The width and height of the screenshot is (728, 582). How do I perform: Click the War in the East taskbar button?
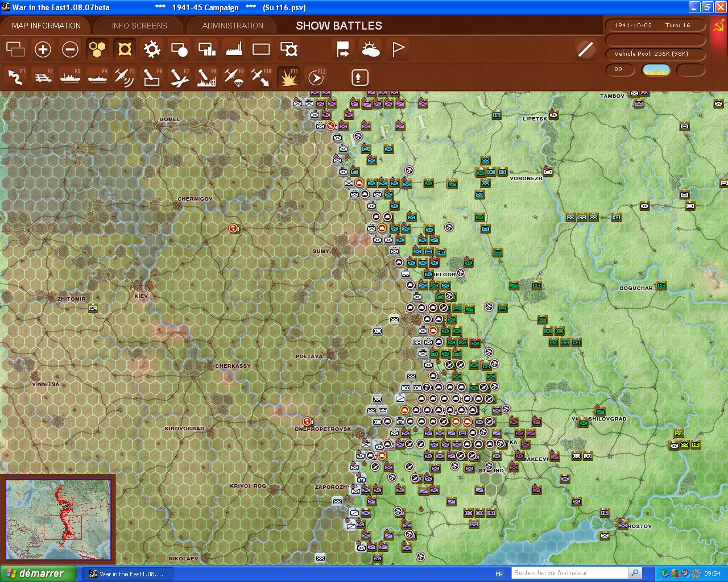pyautogui.click(x=127, y=574)
